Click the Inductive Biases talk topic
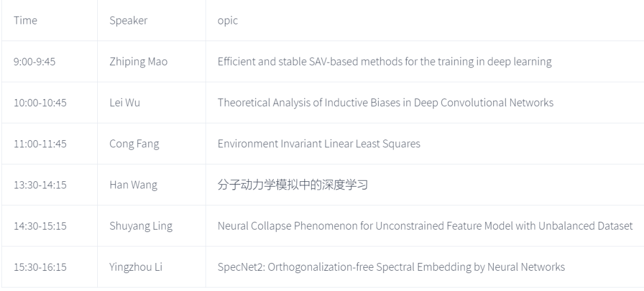644x291 pixels. [x=385, y=103]
